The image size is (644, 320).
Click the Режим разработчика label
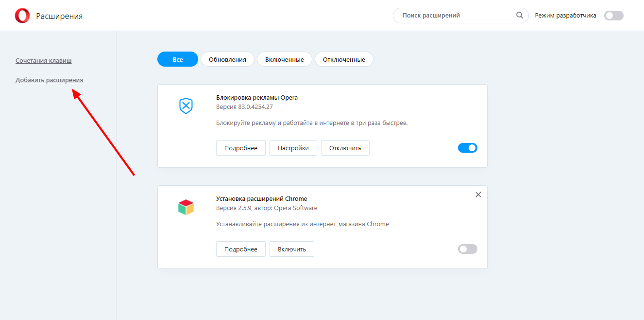[566, 16]
